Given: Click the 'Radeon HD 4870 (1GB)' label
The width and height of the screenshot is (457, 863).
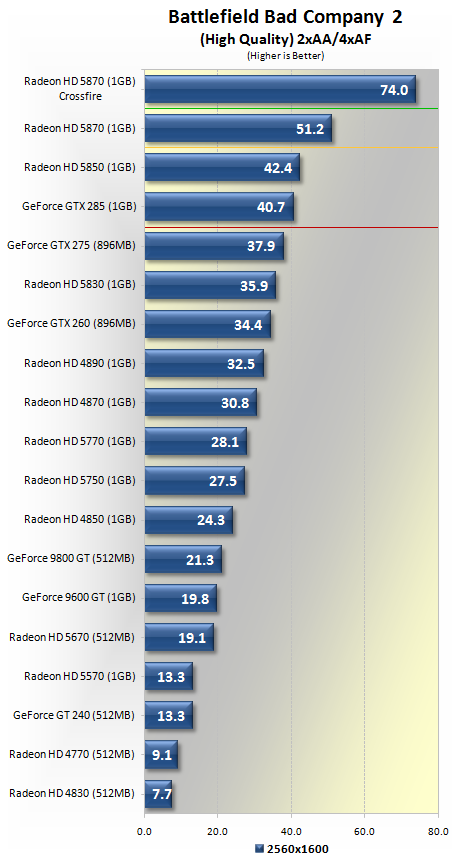Looking at the screenshot, I should pos(80,402).
